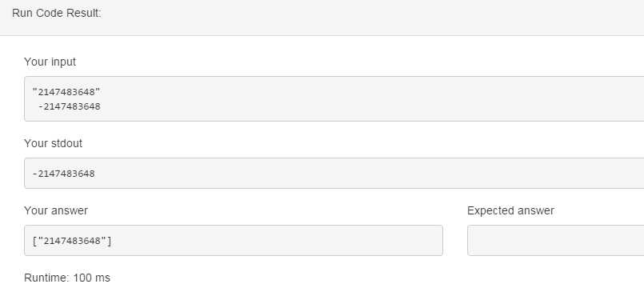This screenshot has height=292, width=644.
Task: Click the ["2147483648"] answer text
Action: [x=72, y=241]
